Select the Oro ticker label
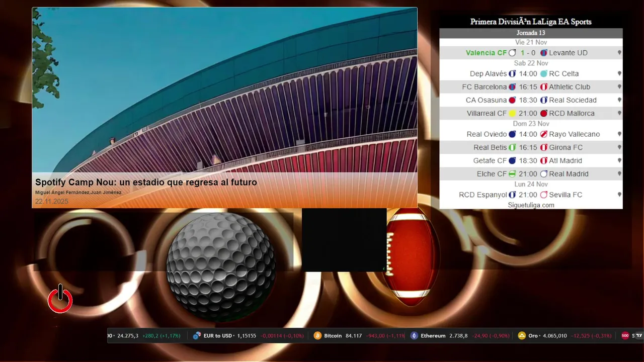 [533, 336]
